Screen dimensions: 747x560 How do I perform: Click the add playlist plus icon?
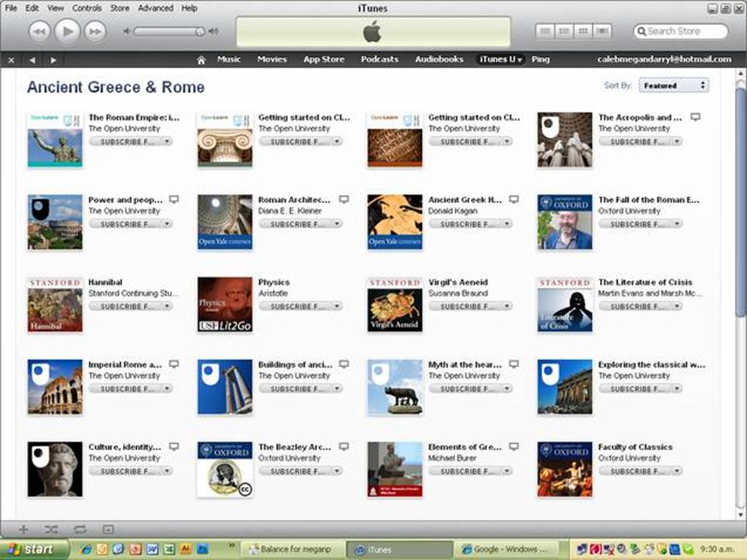tap(23, 530)
